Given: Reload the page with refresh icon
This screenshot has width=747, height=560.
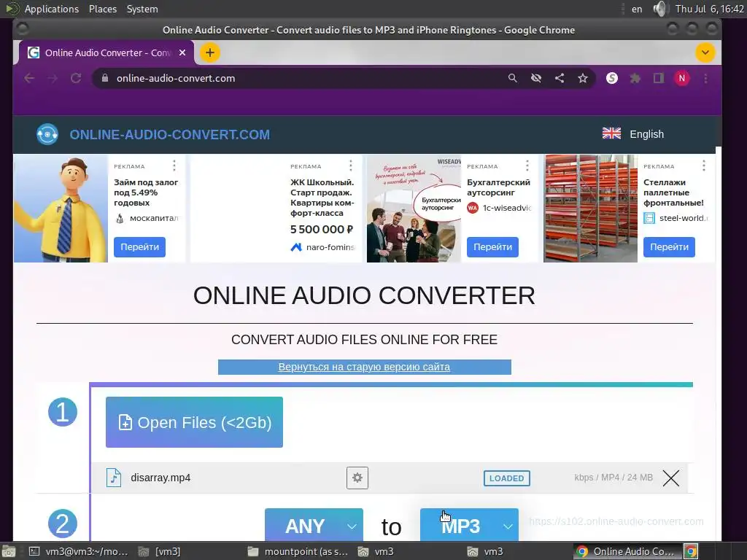Looking at the screenshot, I should pyautogui.click(x=76, y=78).
